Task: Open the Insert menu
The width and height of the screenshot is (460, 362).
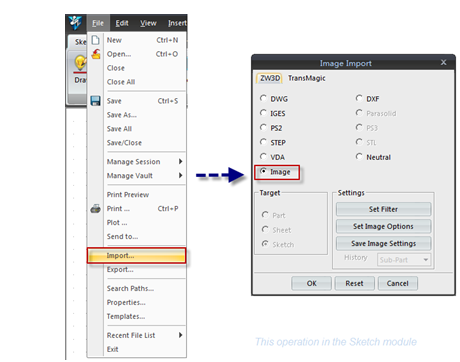Action: coord(177,23)
